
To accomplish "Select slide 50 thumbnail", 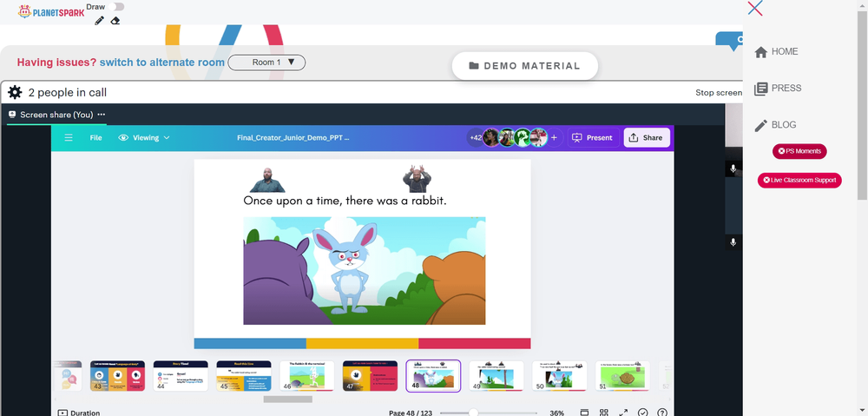I will click(x=559, y=375).
